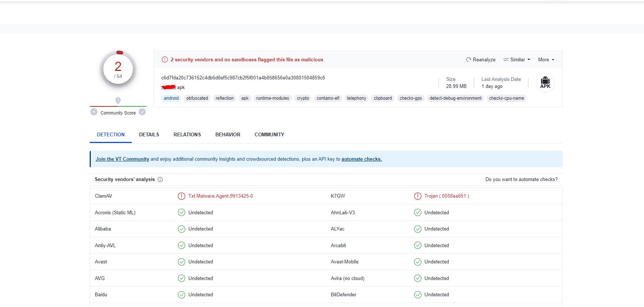Screen dimensions: 644x307
Task: Click the apk tag
Action: [245, 98]
